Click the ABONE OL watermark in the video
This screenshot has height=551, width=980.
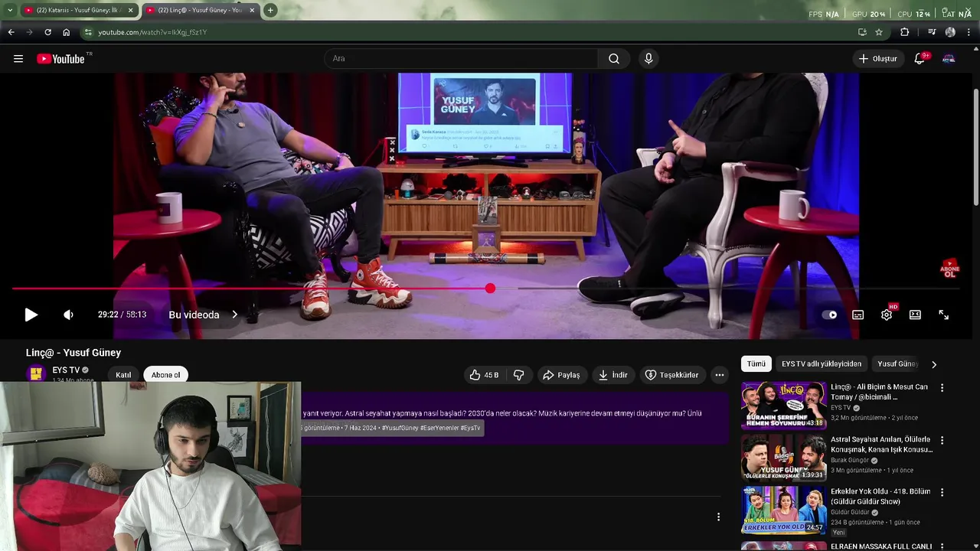(x=950, y=269)
